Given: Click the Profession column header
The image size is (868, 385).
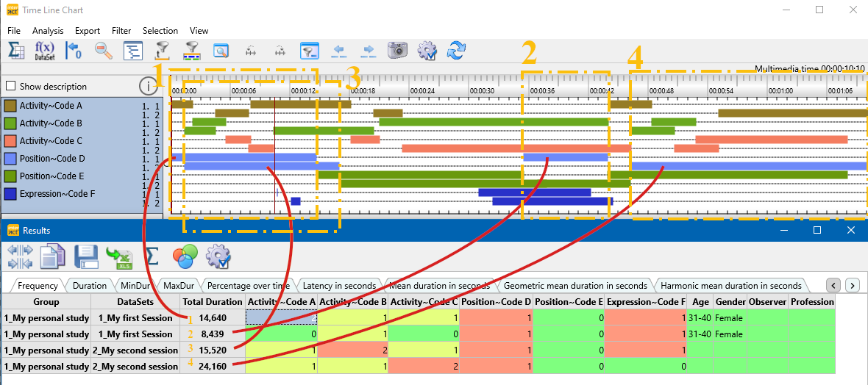Looking at the screenshot, I should 812,301.
